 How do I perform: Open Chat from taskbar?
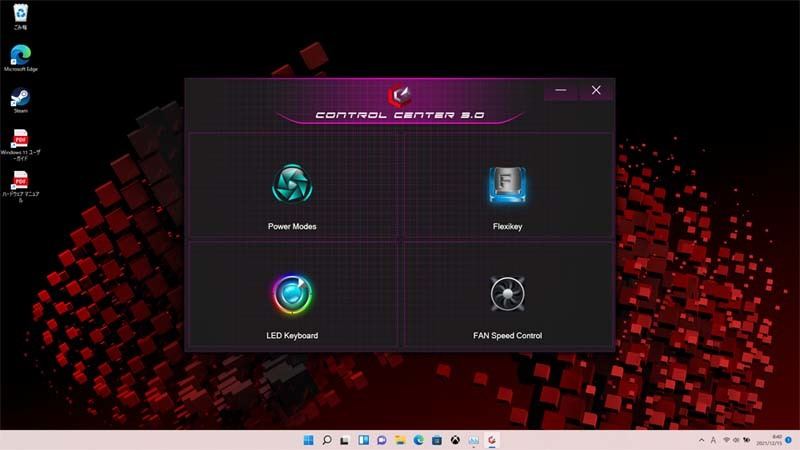(x=382, y=440)
